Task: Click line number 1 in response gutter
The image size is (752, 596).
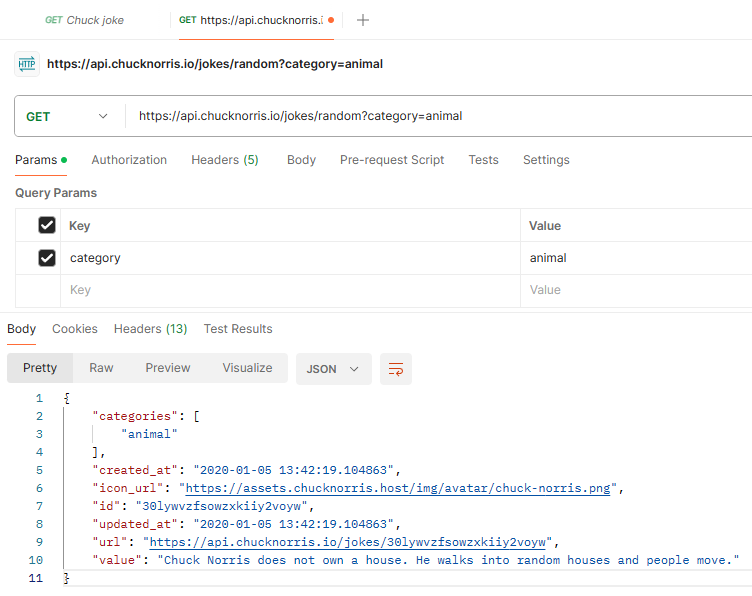Action: [39, 398]
